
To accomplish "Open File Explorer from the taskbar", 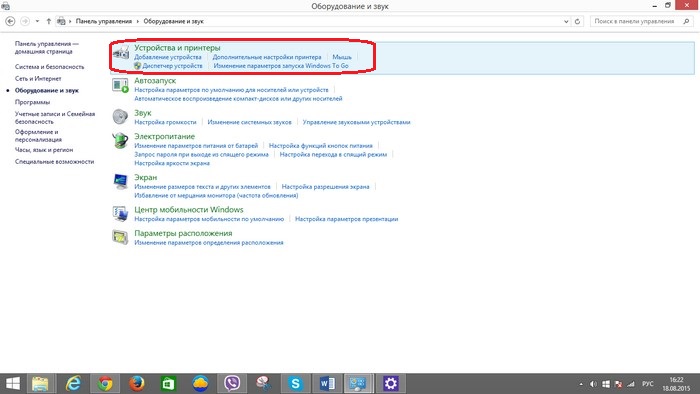I will [40, 383].
